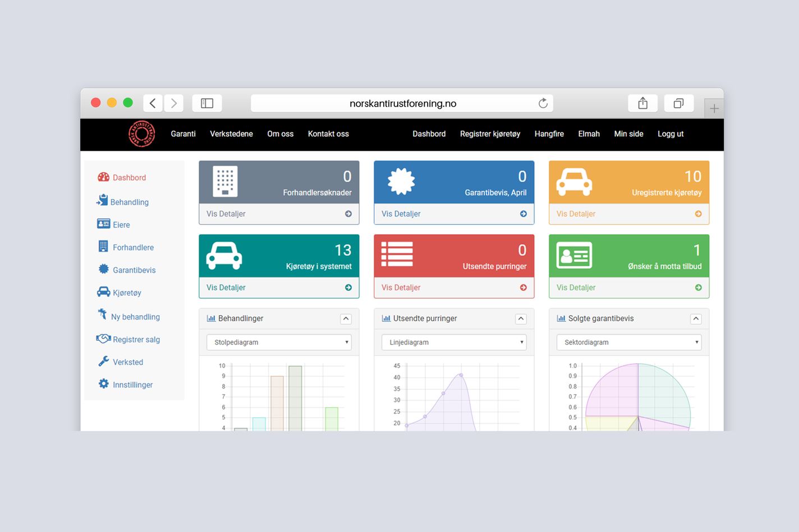The image size is (799, 532).
Task: Click the Dashbord gauge icon in sidebar
Action: [x=103, y=177]
